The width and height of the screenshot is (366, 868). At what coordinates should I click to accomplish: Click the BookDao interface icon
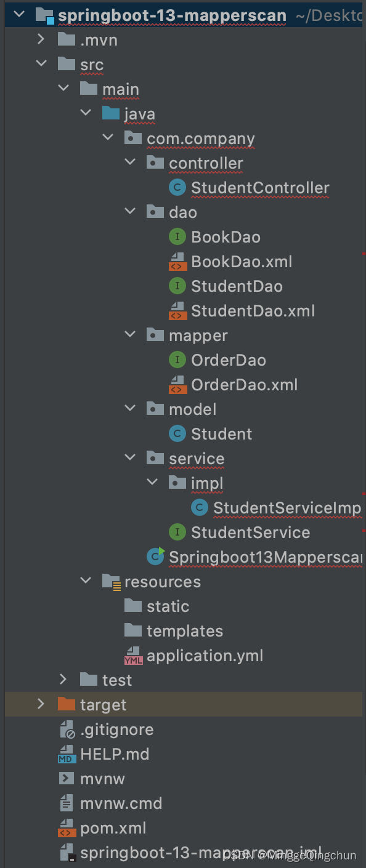click(x=177, y=236)
